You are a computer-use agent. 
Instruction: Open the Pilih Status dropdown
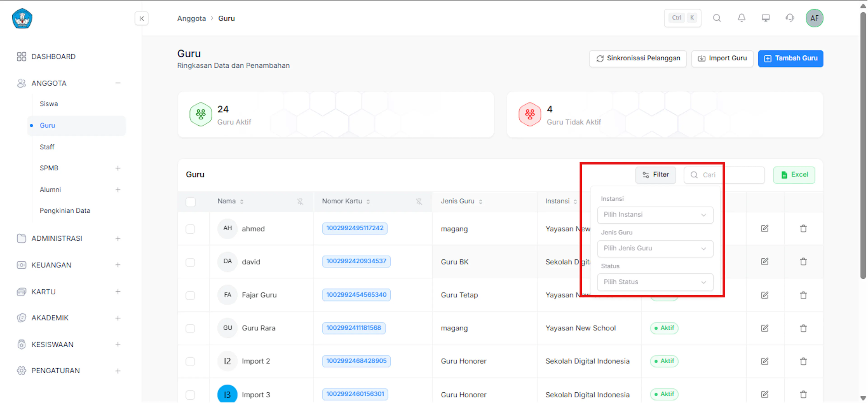click(655, 282)
